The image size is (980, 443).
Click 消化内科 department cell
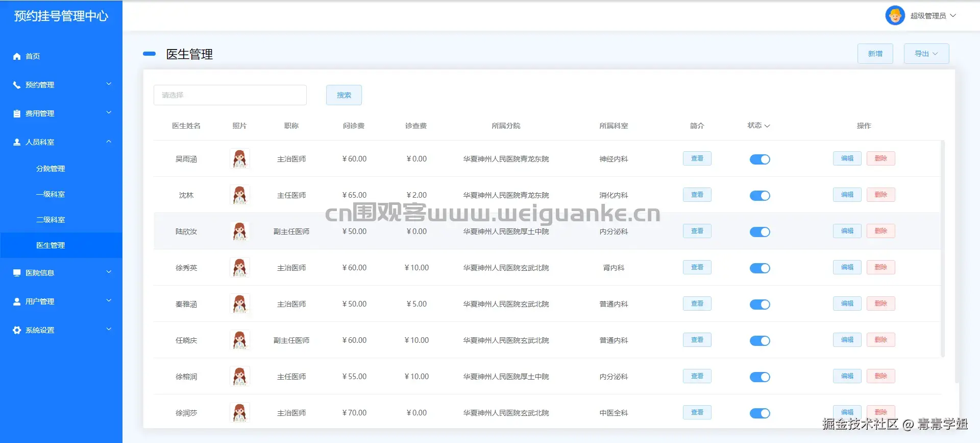[614, 195]
